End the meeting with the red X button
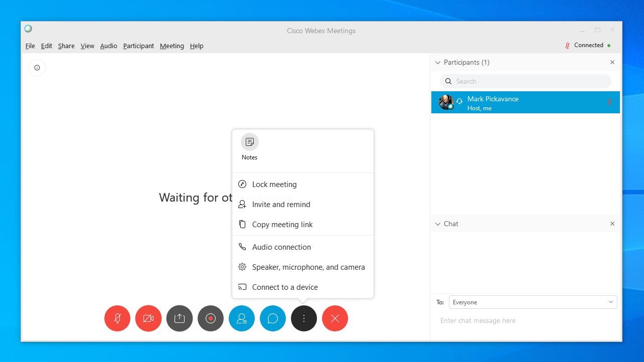Image resolution: width=644 pixels, height=362 pixels. coord(335,318)
